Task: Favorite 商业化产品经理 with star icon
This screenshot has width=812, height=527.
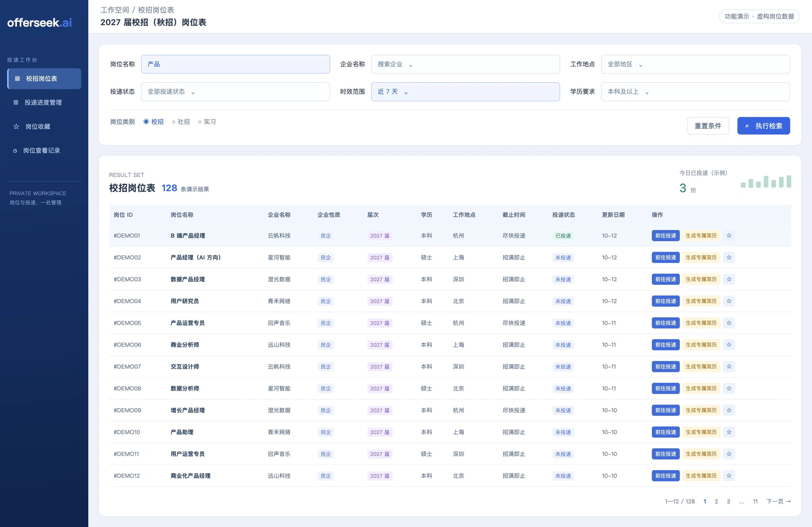Action: [x=729, y=476]
